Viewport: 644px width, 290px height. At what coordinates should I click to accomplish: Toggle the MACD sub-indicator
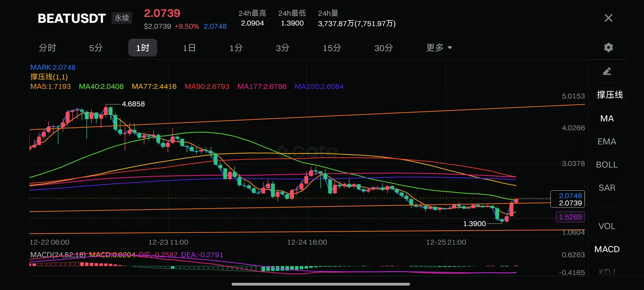(607, 249)
